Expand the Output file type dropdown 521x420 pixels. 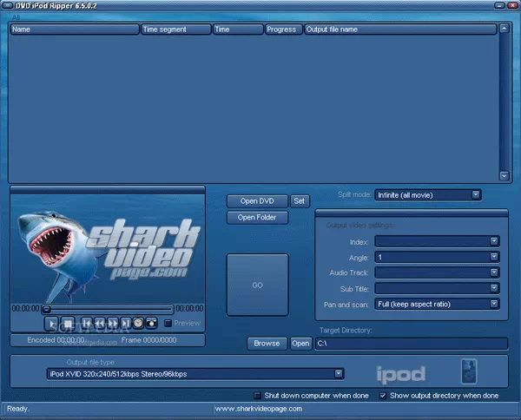tap(339, 373)
